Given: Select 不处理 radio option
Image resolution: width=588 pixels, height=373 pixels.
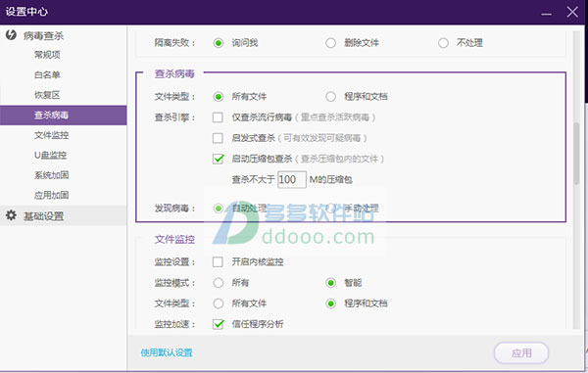Looking at the screenshot, I should click(443, 43).
